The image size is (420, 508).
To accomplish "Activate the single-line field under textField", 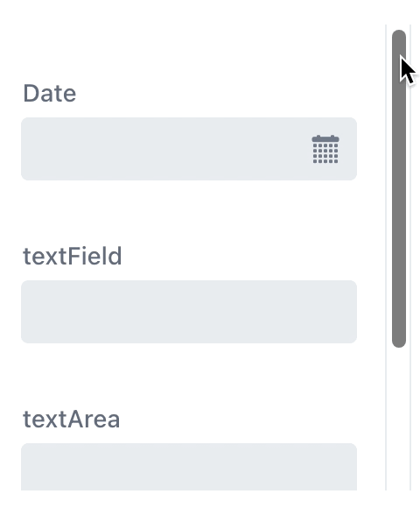I will (189, 312).
